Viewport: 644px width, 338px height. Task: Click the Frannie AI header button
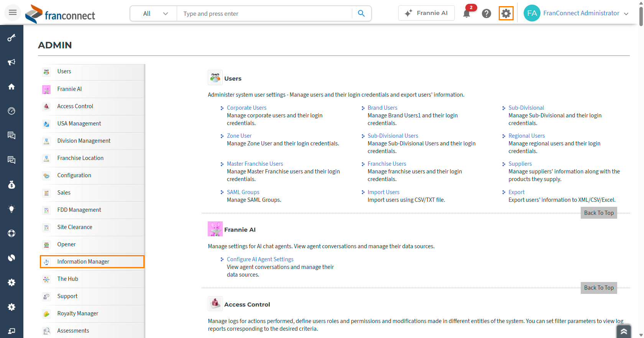pyautogui.click(x=426, y=13)
